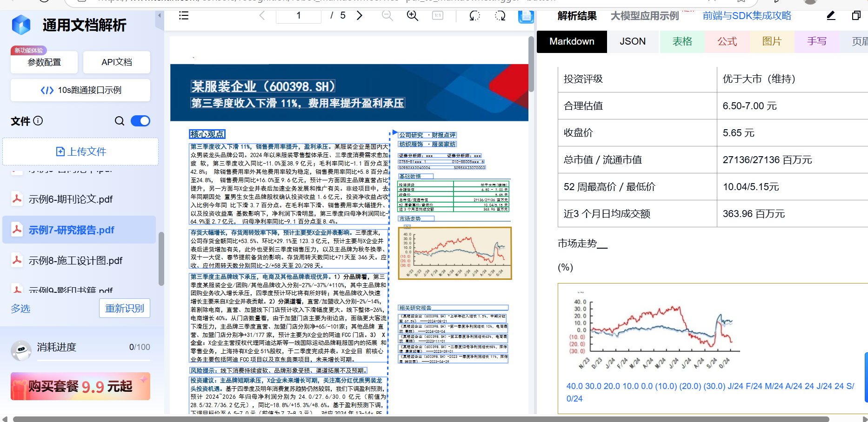Viewport: 868px width, 422px height.
Task: Click the PDF icon of 示例7-研究报告.pdf
Action: 17,230
